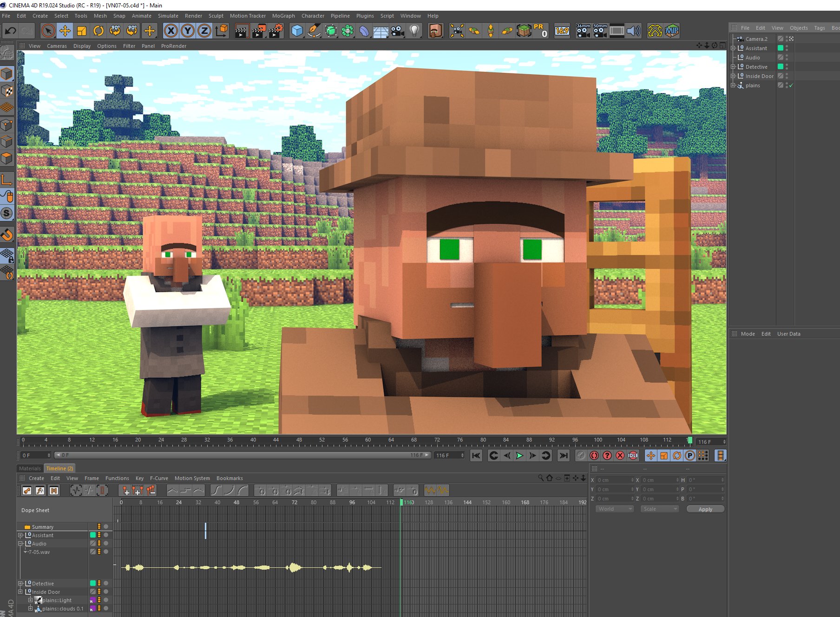The width and height of the screenshot is (840, 617).
Task: Toggle the Z axis lock
Action: [204, 31]
